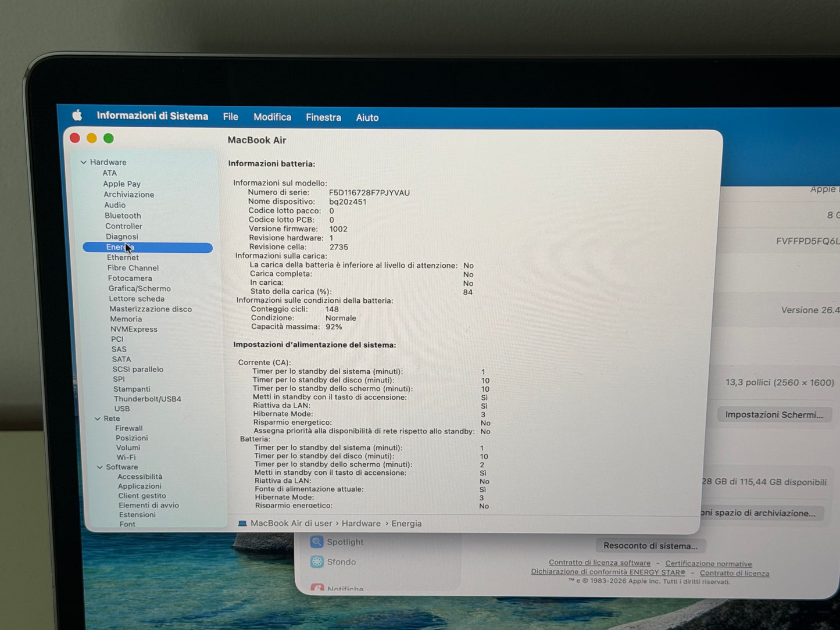Select Lettore scheda in the sidebar
This screenshot has width=840, height=630.
137,299
